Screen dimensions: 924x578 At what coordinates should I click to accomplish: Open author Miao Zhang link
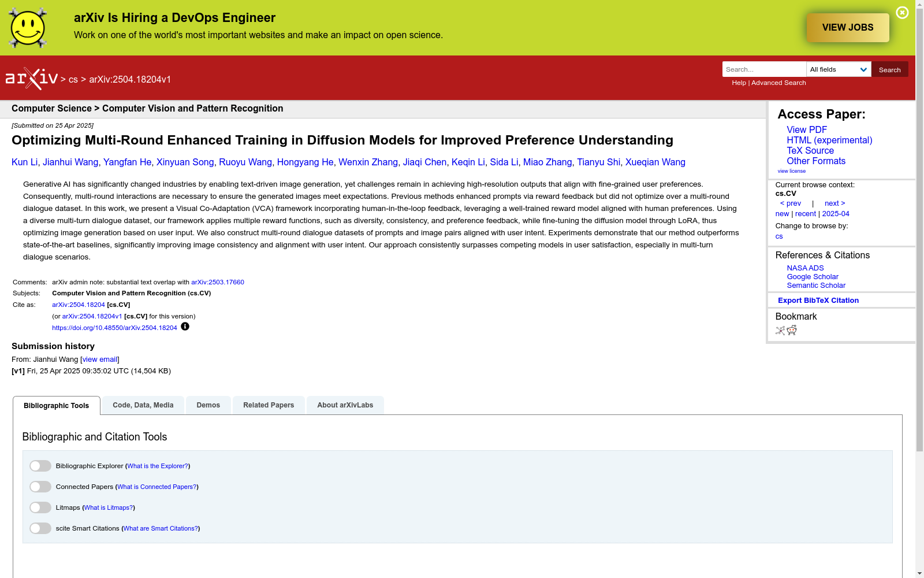coord(547,162)
